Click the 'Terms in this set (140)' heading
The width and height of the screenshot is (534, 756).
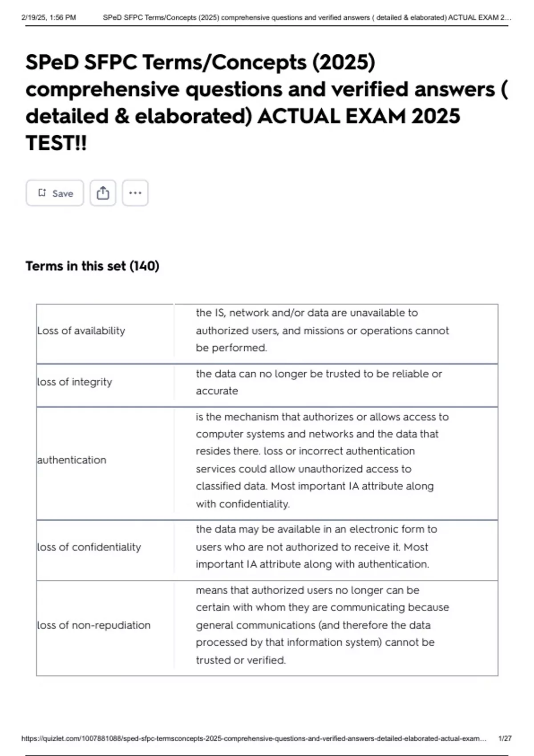93,265
